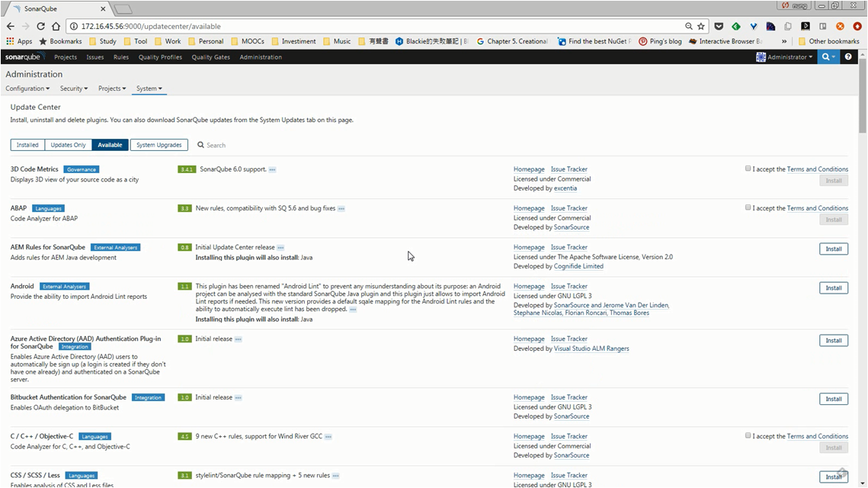Open the Apps bookmark shortcut
868x488 pixels.
(19, 41)
